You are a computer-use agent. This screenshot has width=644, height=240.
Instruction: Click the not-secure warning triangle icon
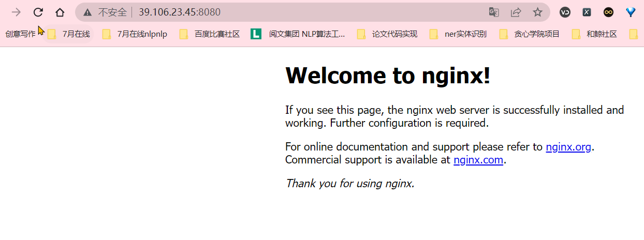pos(87,12)
